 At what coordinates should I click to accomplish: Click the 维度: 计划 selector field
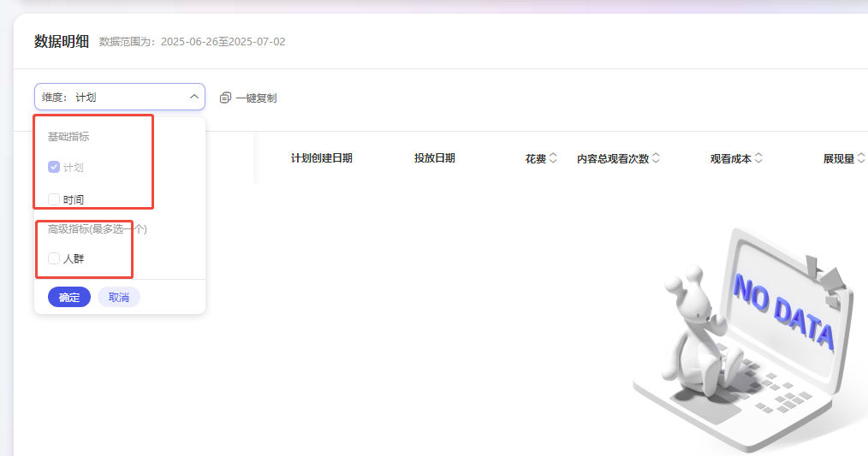pos(111,97)
